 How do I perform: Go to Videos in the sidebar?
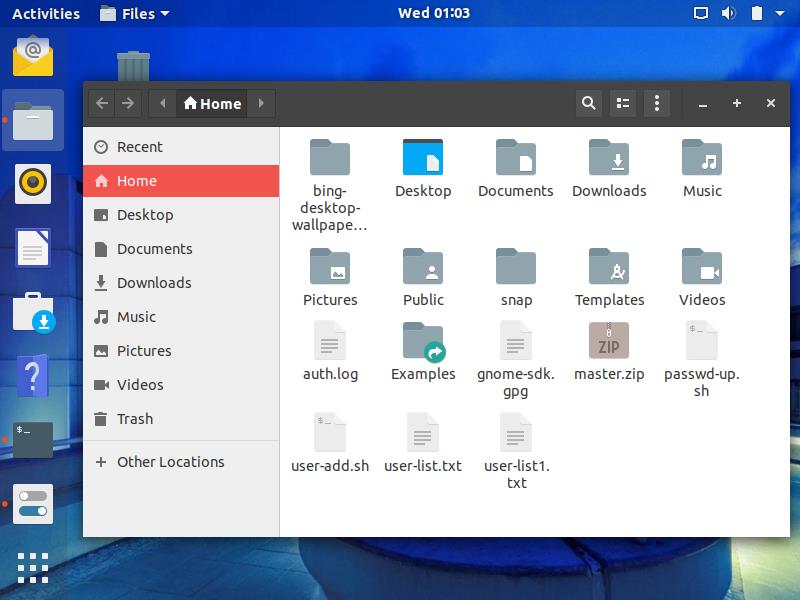click(181, 385)
